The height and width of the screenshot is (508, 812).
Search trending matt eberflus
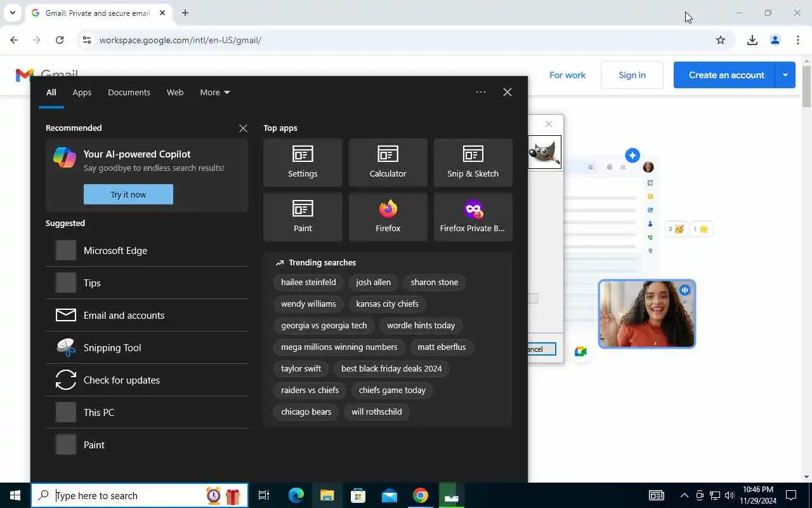pyautogui.click(x=442, y=347)
